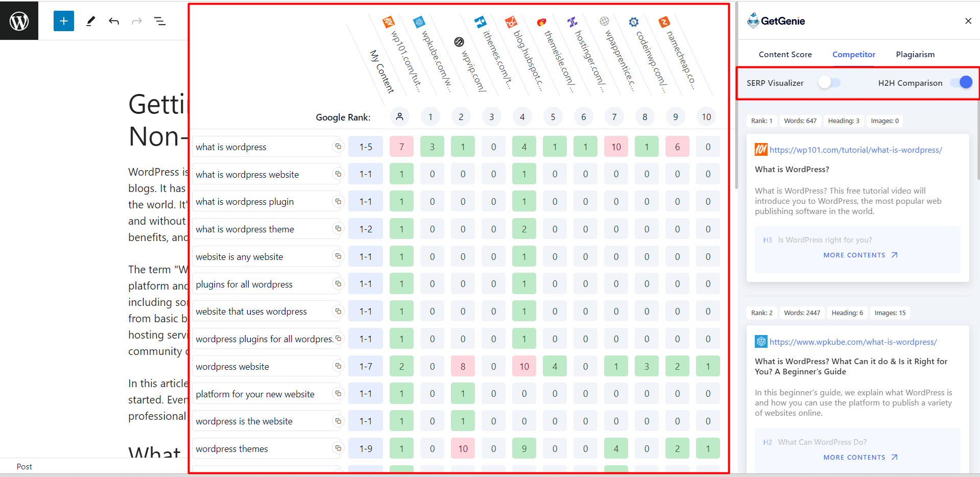
Task: Switch to the Content Score tab
Action: [x=785, y=54]
